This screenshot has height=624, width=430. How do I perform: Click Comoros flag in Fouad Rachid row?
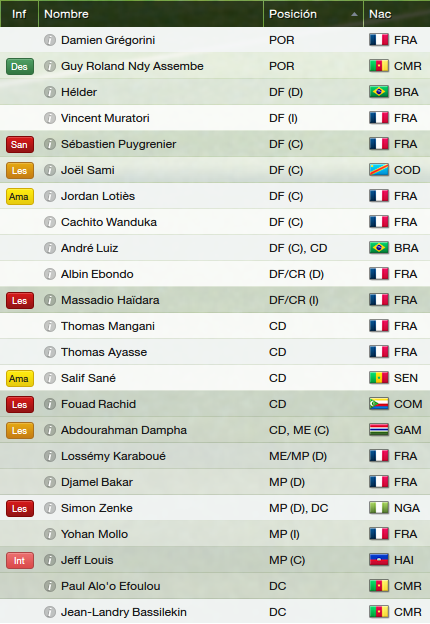point(379,404)
